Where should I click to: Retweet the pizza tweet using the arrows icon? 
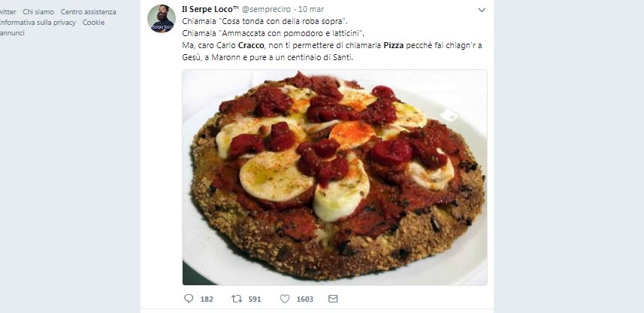point(237,299)
